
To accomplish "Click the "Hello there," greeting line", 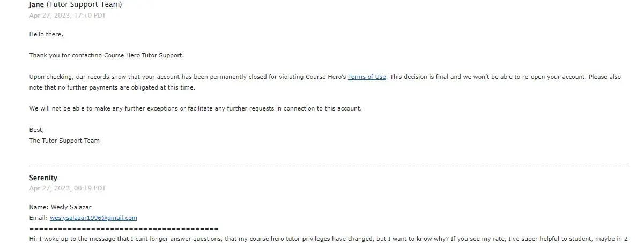I will (46, 34).
